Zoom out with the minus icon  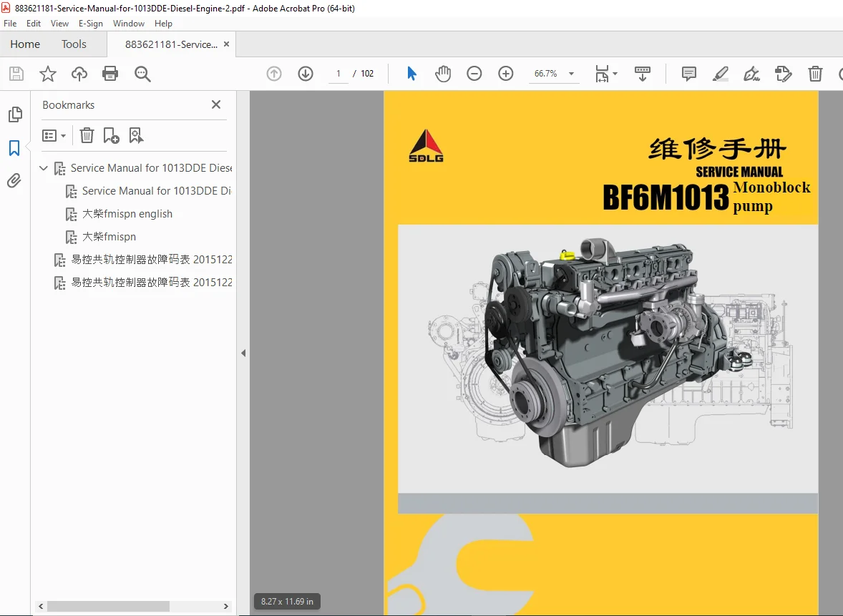[x=474, y=74]
